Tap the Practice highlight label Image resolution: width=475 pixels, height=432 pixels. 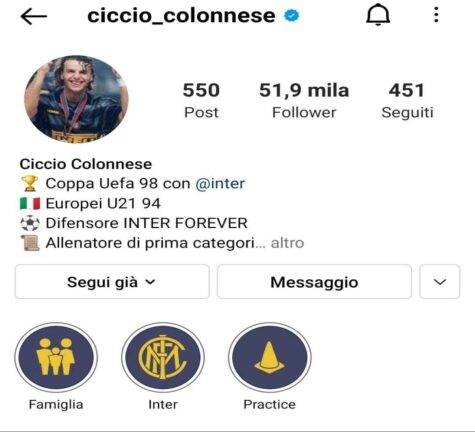coord(269,404)
